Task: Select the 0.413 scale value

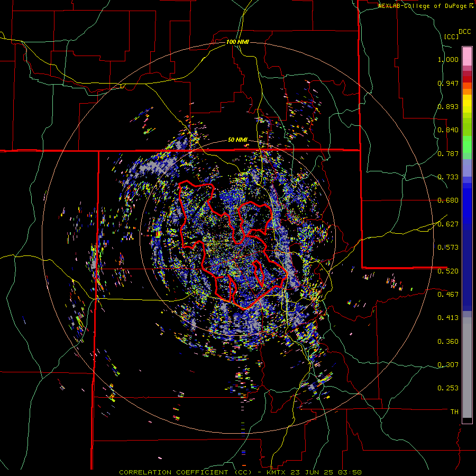Action: (448, 318)
